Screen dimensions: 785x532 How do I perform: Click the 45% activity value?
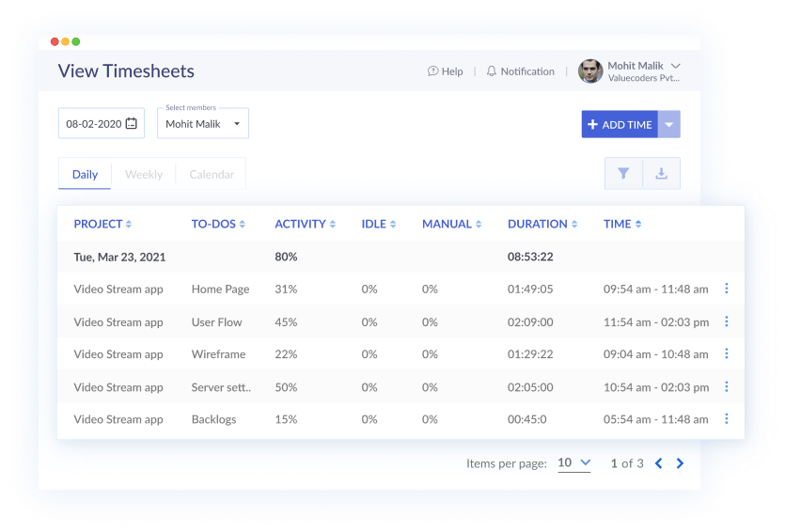click(286, 322)
